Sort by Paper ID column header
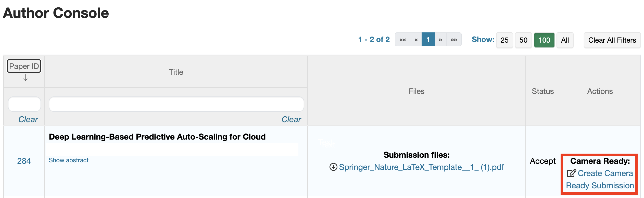The image size is (644, 198). pos(24,66)
